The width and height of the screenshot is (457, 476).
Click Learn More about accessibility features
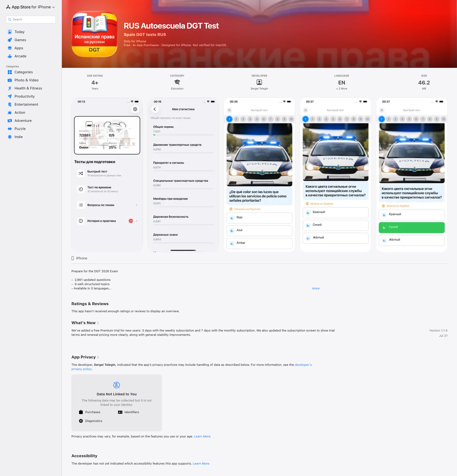[201, 464]
